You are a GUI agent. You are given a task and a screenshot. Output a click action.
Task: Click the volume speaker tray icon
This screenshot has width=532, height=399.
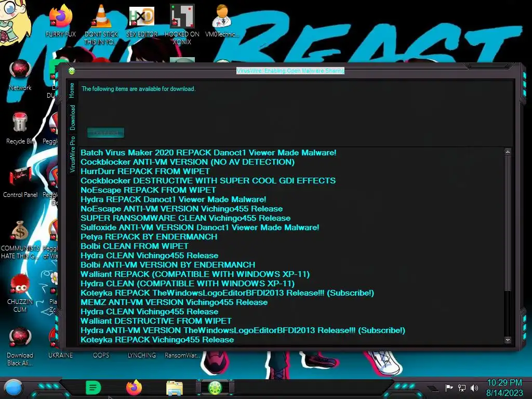click(474, 388)
